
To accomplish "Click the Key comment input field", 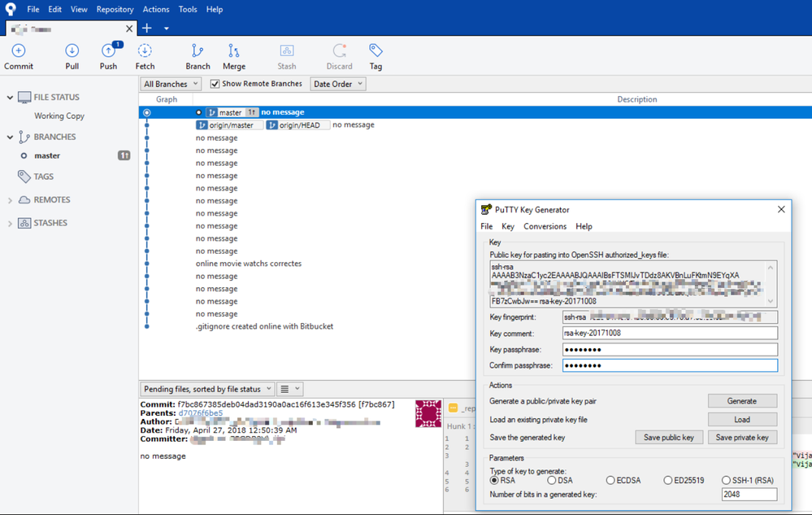I will [669, 334].
